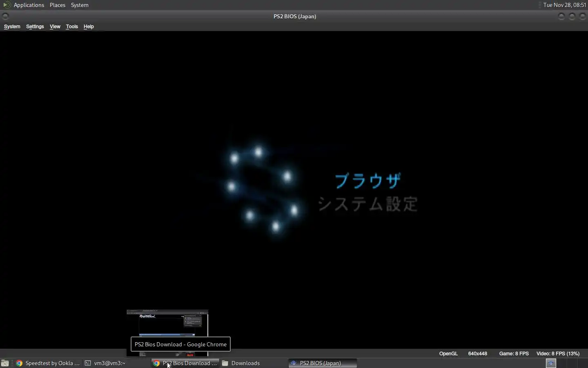This screenshot has width=588, height=368.
Task: Click the 640x448 resolution status text
Action: click(477, 354)
